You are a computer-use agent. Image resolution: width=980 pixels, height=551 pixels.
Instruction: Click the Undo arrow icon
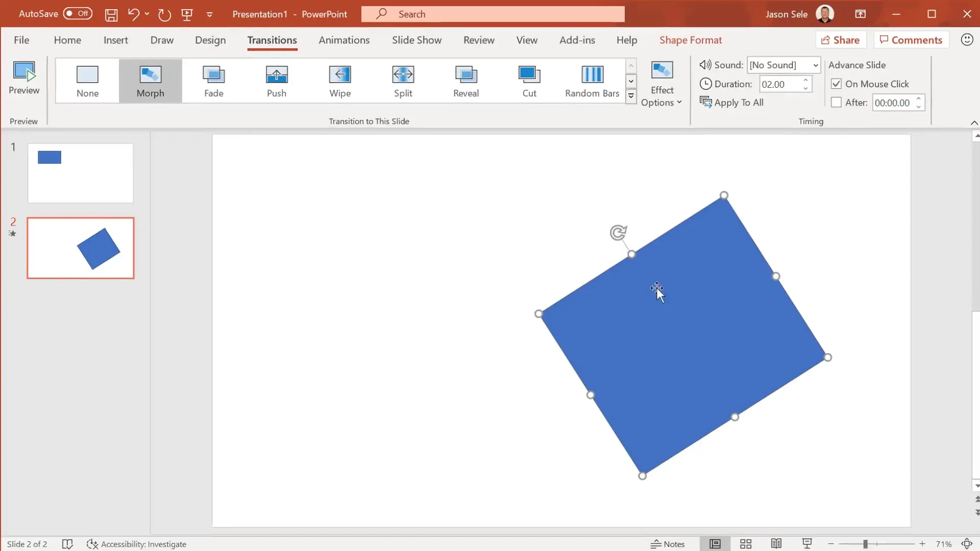(x=133, y=14)
